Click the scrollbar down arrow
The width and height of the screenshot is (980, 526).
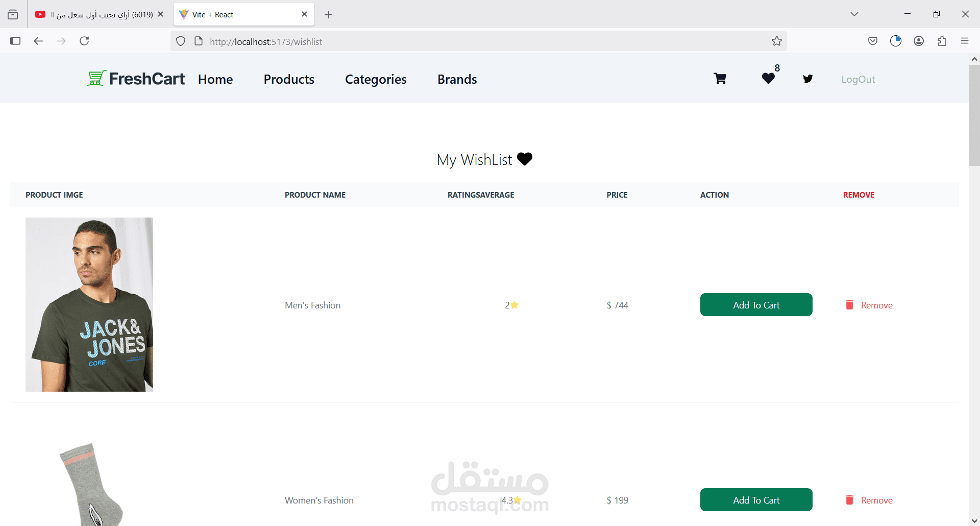click(974, 521)
